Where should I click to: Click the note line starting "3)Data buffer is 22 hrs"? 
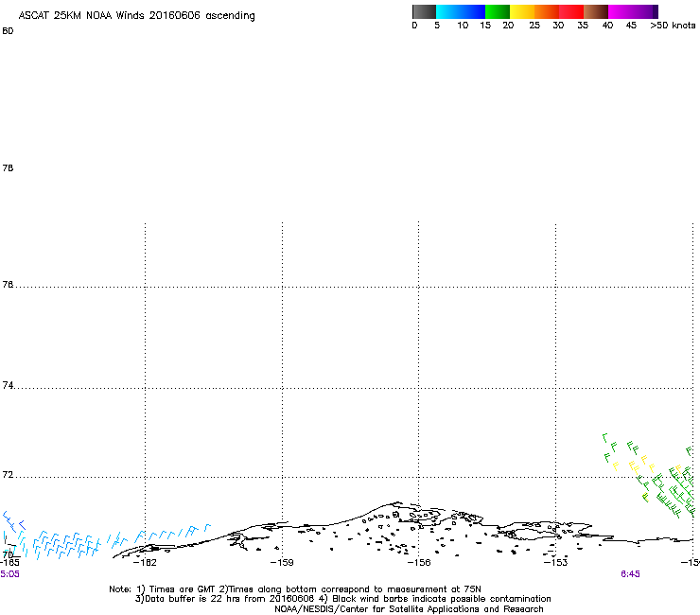pyautogui.click(x=342, y=599)
